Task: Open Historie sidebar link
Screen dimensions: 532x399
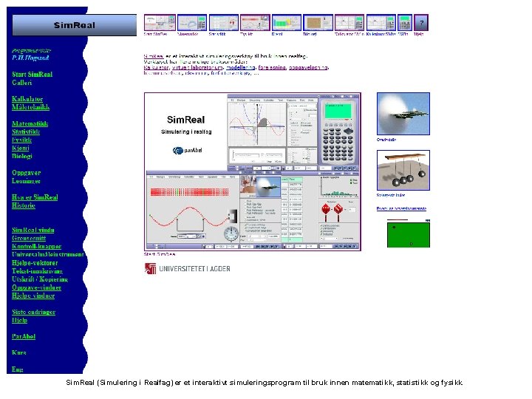Action: [x=24, y=205]
